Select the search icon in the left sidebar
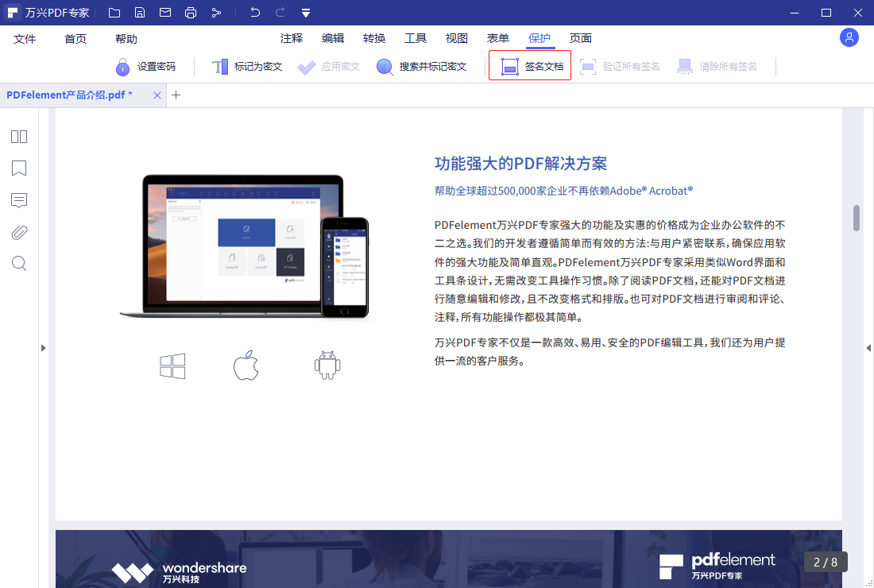The height and width of the screenshot is (588, 874). pyautogui.click(x=18, y=263)
